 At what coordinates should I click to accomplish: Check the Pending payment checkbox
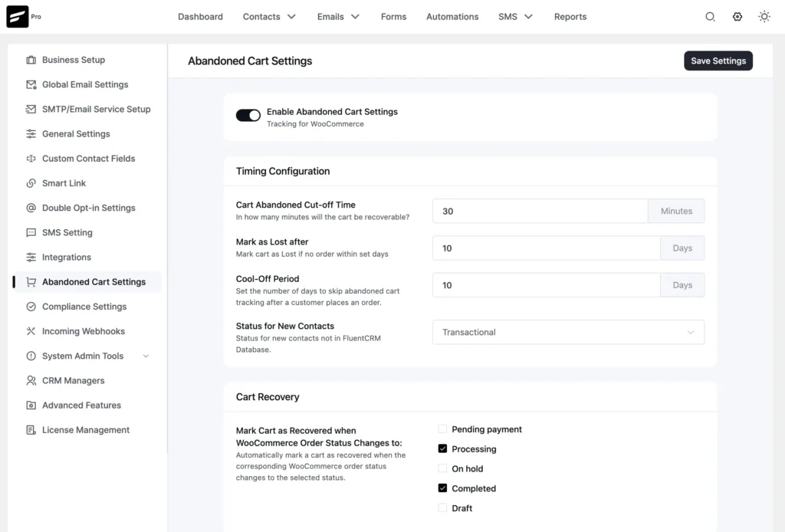click(x=442, y=429)
